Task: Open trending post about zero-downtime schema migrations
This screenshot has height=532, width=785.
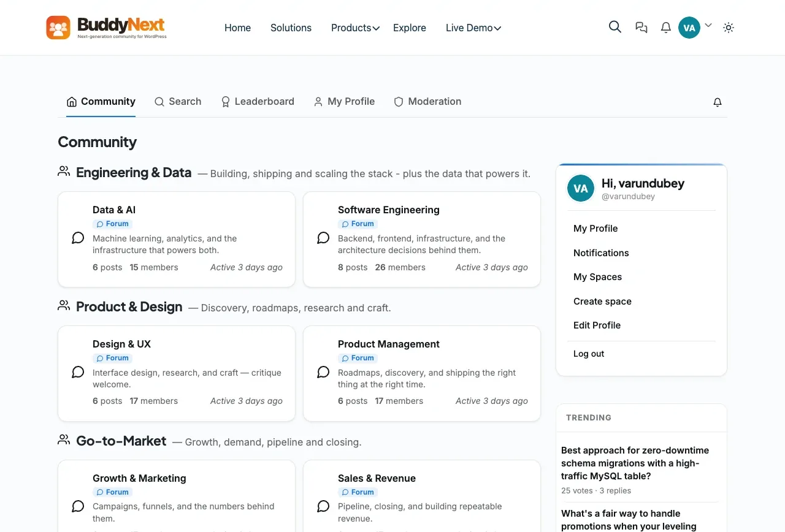Action: point(635,463)
